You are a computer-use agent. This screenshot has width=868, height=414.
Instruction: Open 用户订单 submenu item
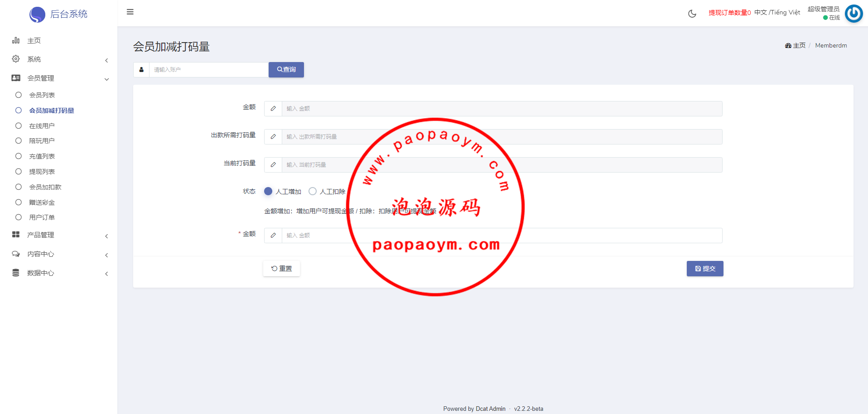pyautogui.click(x=42, y=217)
